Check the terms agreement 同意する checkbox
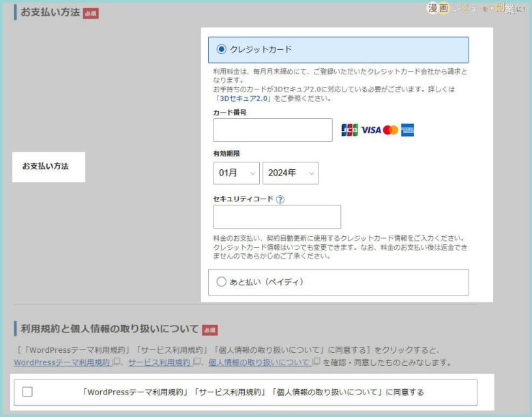The image size is (532, 417). coord(27,392)
